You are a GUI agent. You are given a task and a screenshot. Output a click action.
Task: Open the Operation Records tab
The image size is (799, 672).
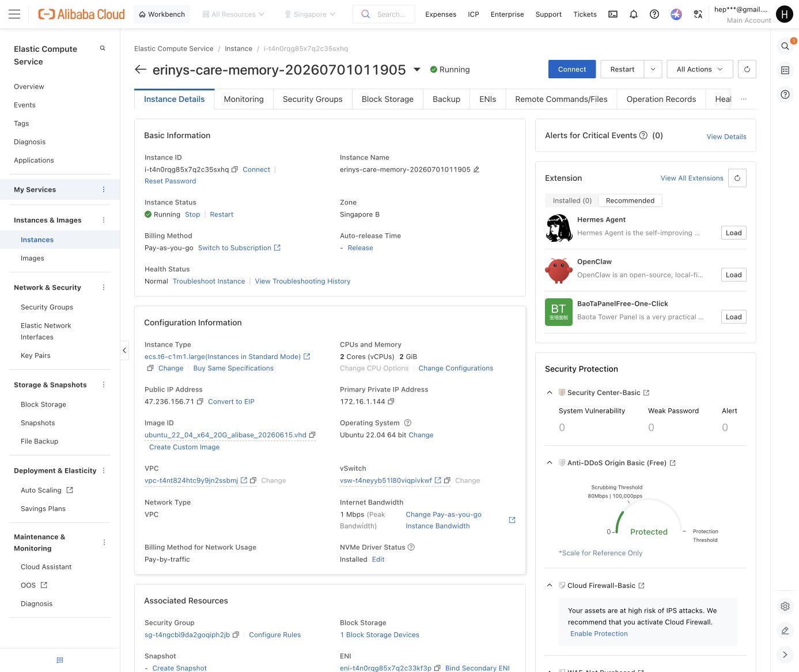point(661,99)
